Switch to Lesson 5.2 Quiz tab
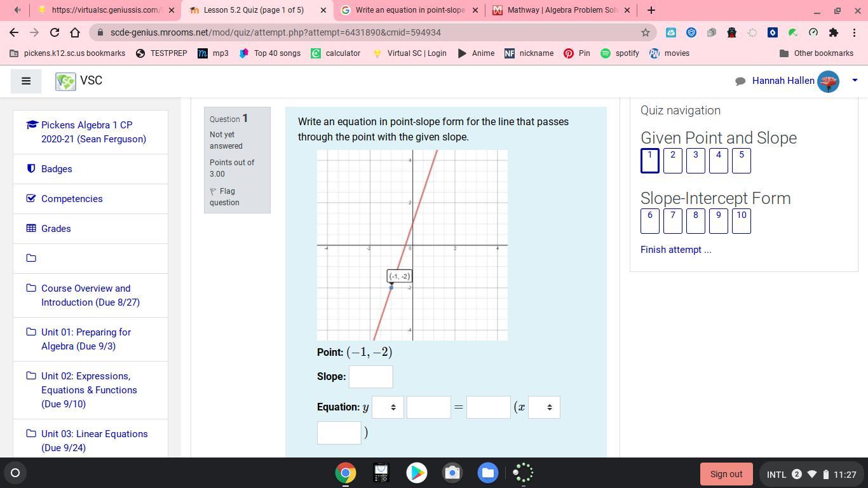The width and height of the screenshot is (868, 488). click(x=257, y=10)
